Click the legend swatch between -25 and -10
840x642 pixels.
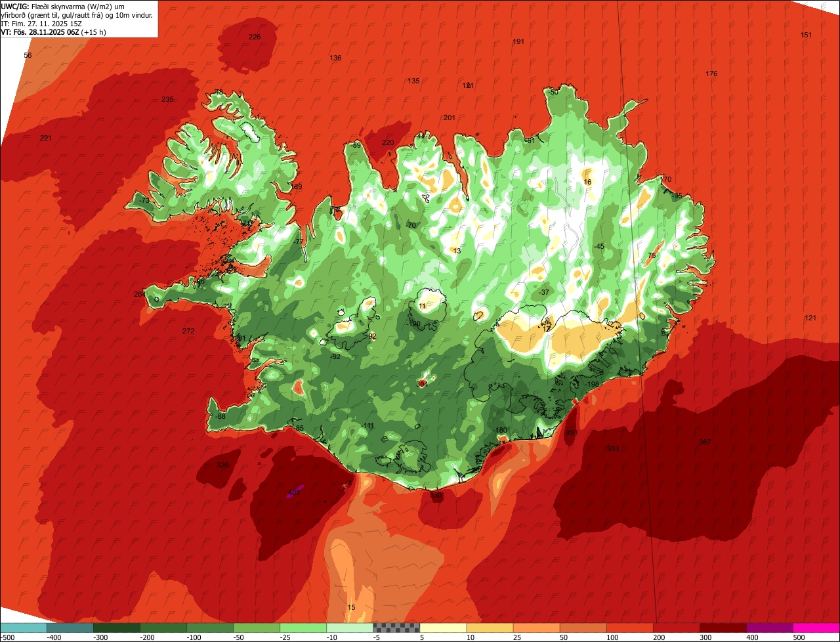pyautogui.click(x=303, y=628)
